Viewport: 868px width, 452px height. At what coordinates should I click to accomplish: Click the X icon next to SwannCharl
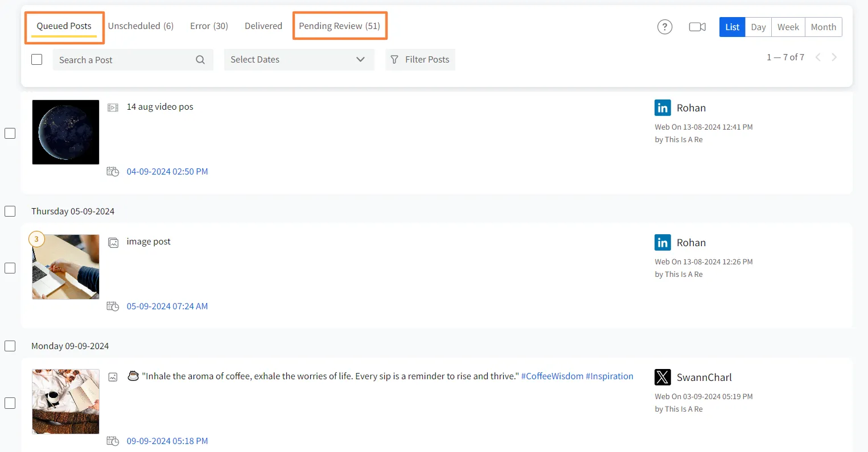coord(663,377)
